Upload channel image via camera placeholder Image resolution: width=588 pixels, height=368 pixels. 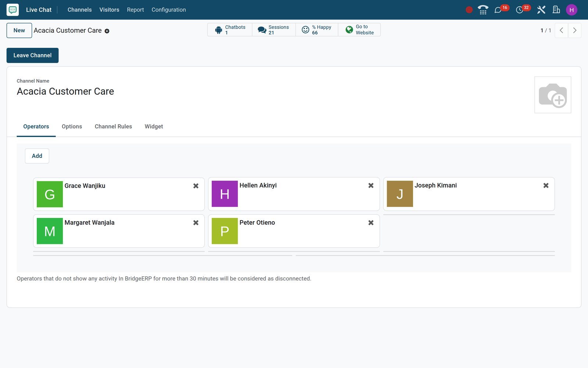pos(553,95)
